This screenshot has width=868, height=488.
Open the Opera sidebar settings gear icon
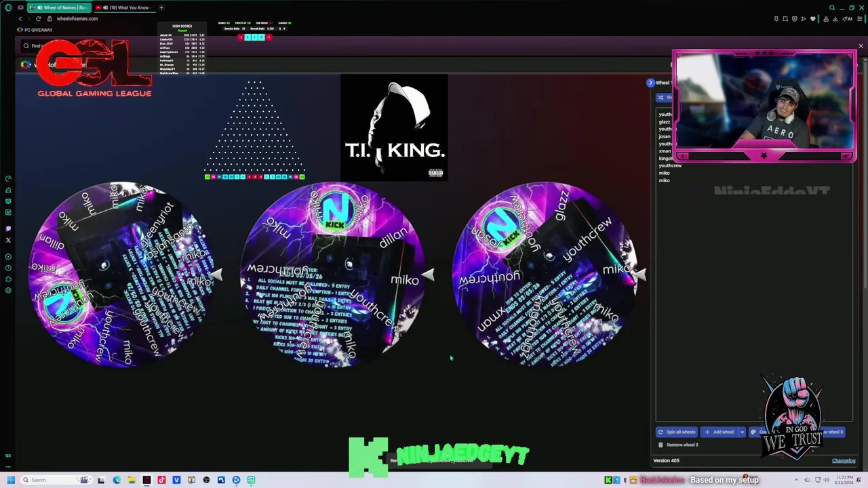[8, 290]
